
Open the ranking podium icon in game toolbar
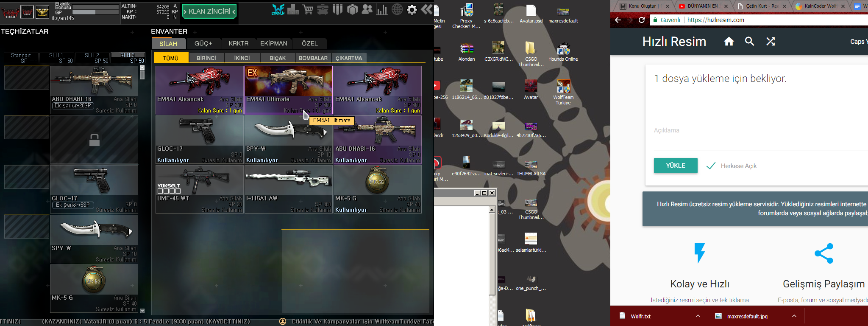(x=293, y=9)
